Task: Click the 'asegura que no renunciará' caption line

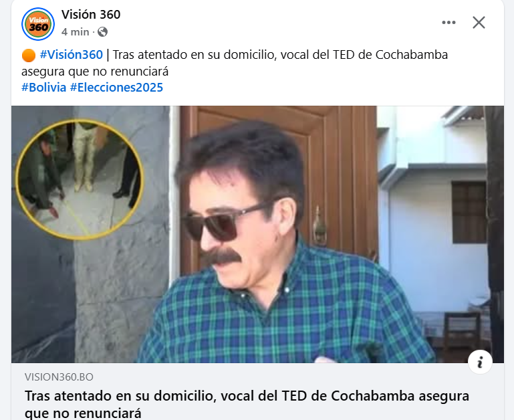Action: tap(95, 71)
